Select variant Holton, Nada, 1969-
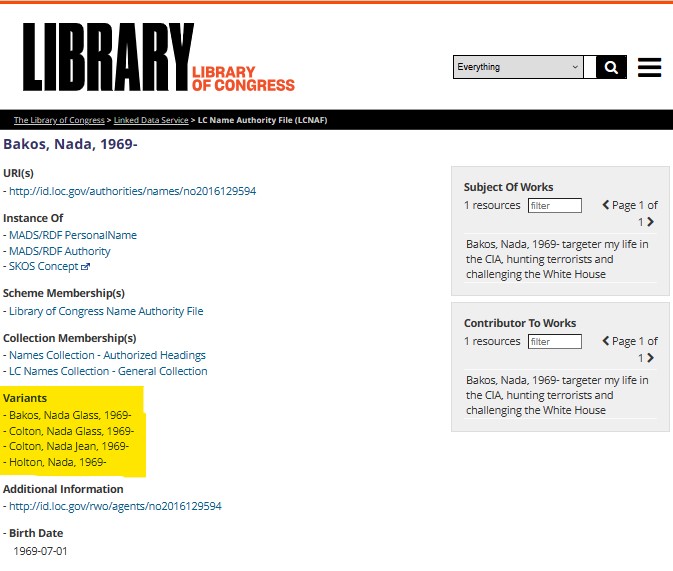This screenshot has width=673, height=571. pos(58,462)
